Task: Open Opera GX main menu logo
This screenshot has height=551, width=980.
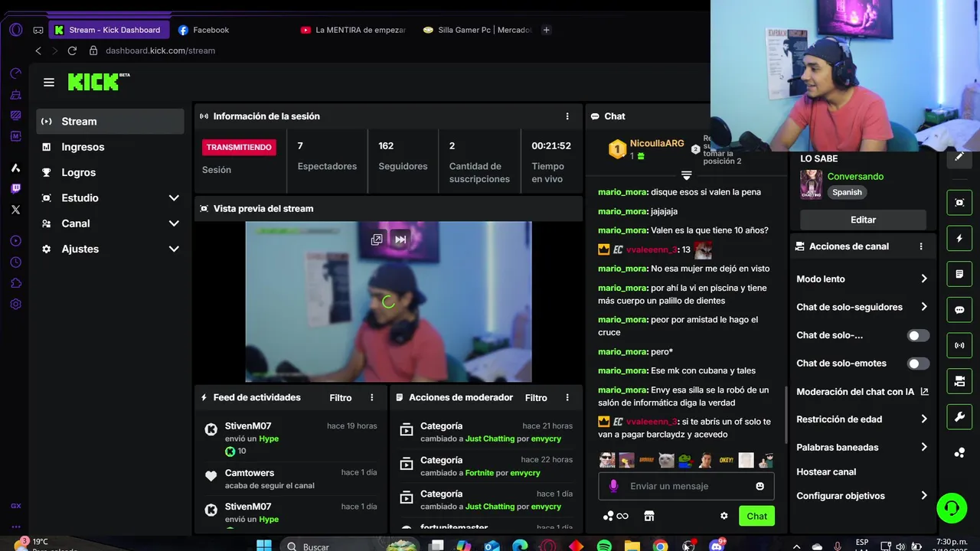Action: coord(16,30)
